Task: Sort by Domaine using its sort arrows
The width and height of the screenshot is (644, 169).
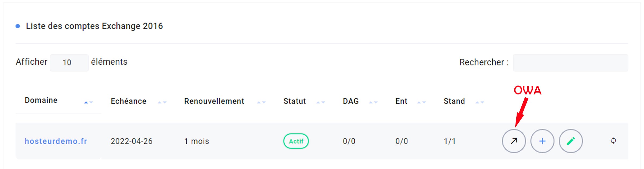Action: tap(88, 102)
